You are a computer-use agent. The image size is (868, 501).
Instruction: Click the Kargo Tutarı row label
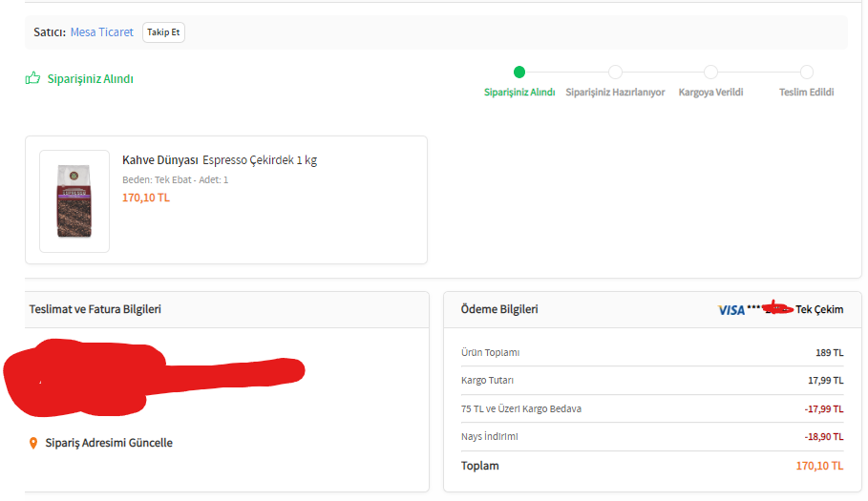click(487, 381)
